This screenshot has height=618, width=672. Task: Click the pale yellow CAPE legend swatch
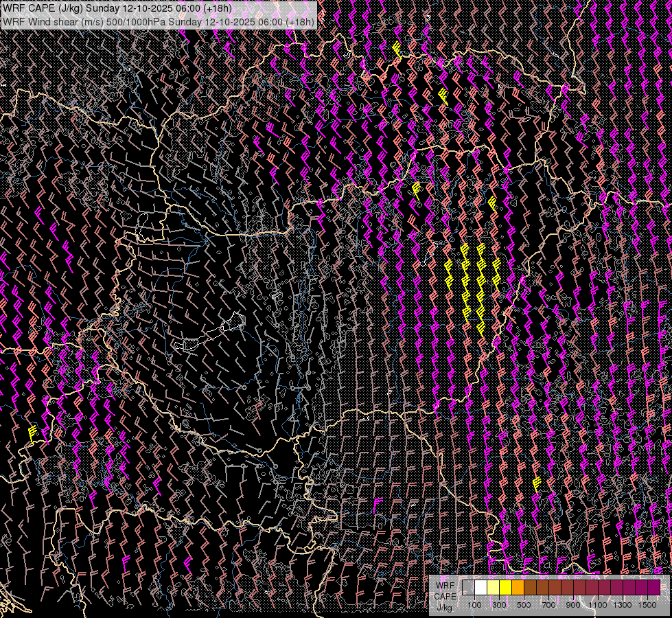493,588
